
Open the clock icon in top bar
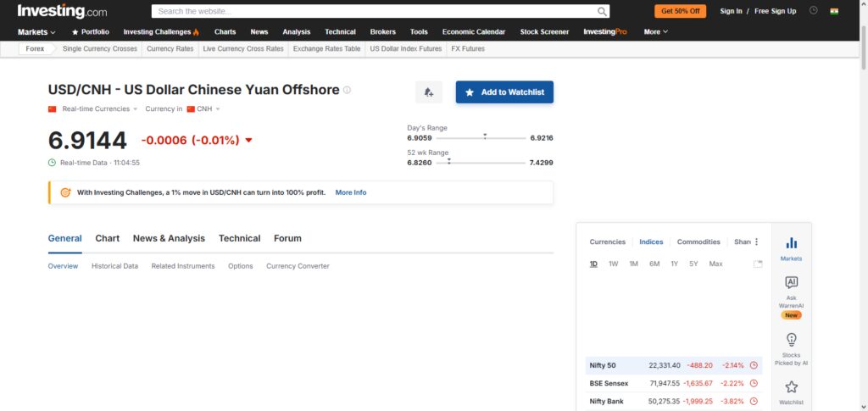coord(813,10)
